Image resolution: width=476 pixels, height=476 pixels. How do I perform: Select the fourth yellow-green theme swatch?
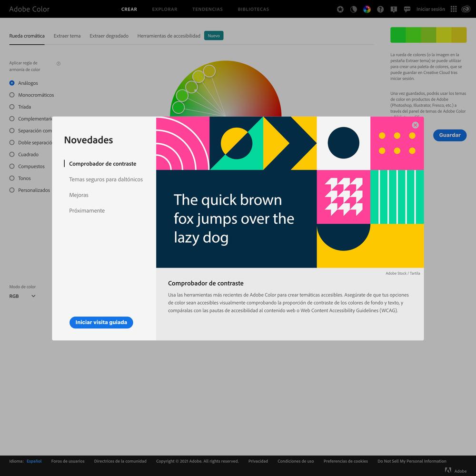(444, 35)
